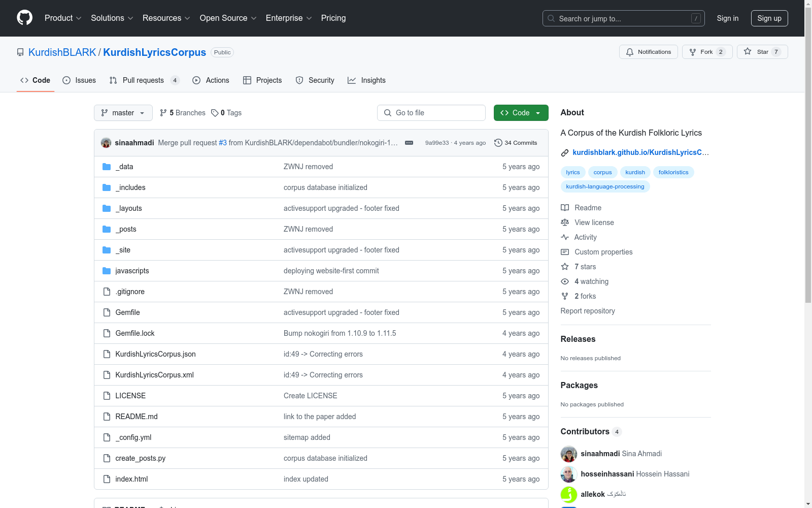Click the Report repository link

tap(588, 311)
